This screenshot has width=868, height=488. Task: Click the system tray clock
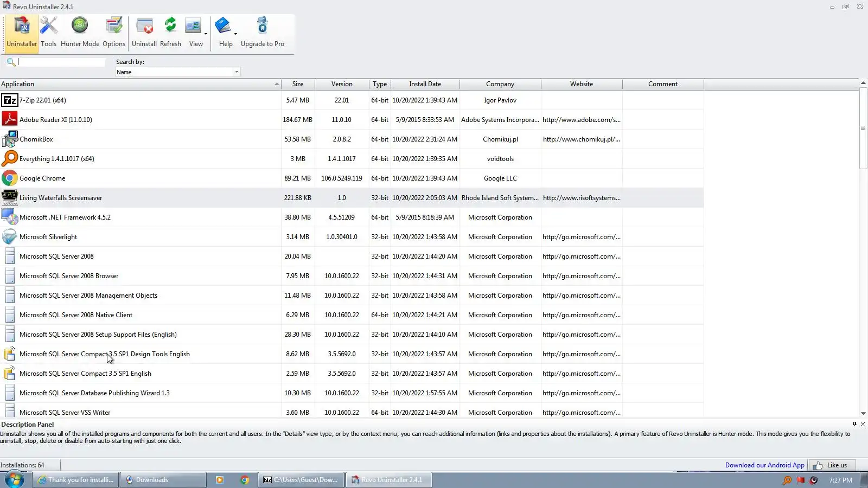841,480
